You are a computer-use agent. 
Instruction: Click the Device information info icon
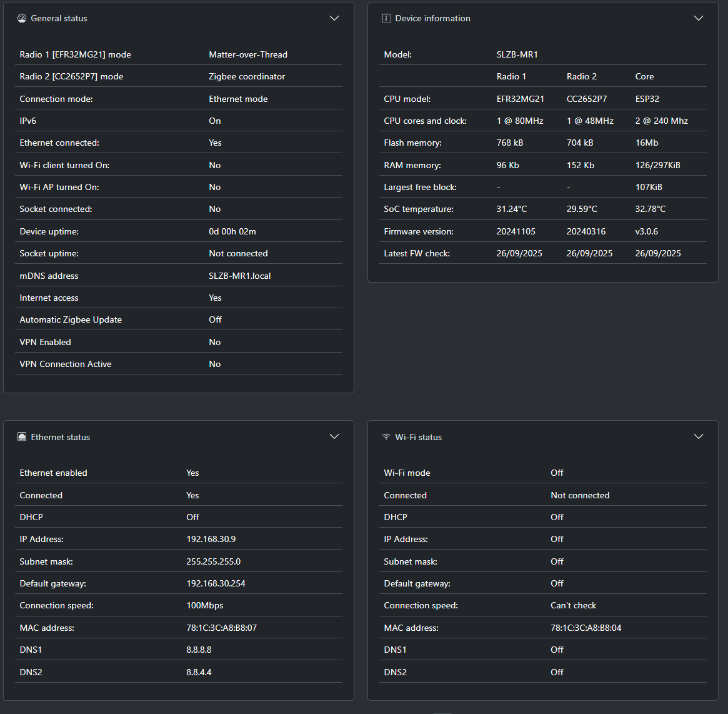coord(386,18)
